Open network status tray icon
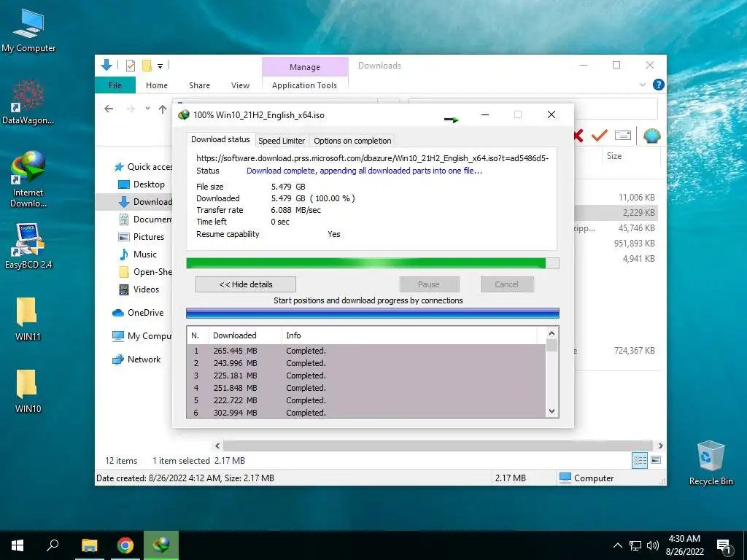747x560 pixels. (635, 545)
